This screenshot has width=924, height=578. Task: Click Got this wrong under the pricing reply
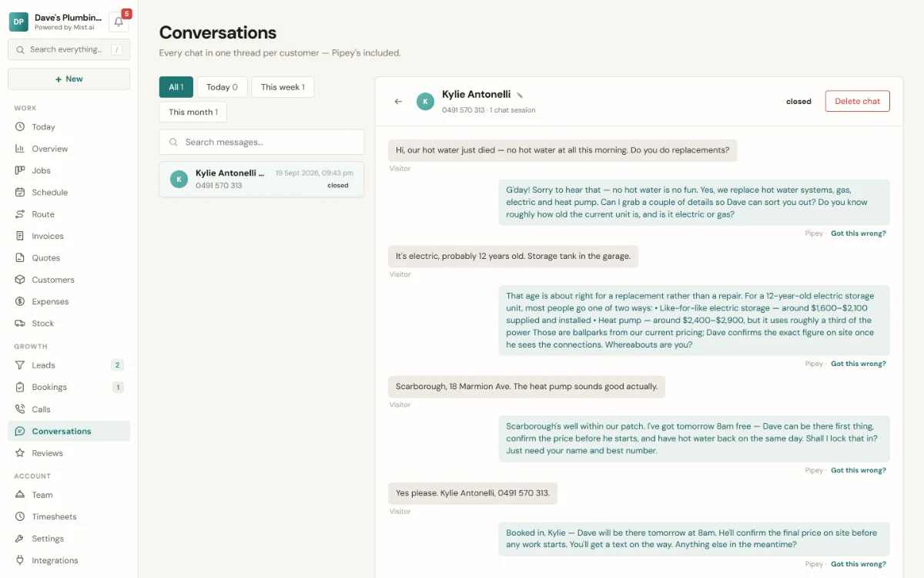[x=859, y=364]
